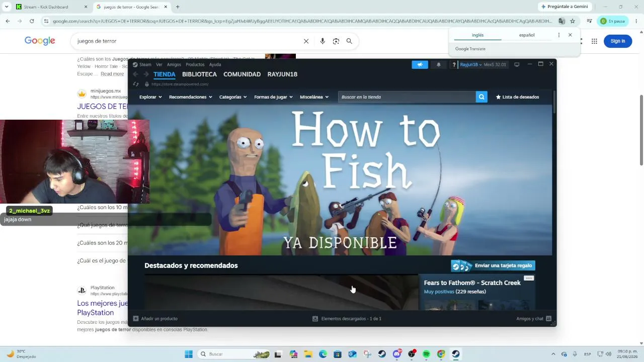Open Chrome tab search dropdown arrow
The height and width of the screenshot is (362, 644).
click(7, 7)
